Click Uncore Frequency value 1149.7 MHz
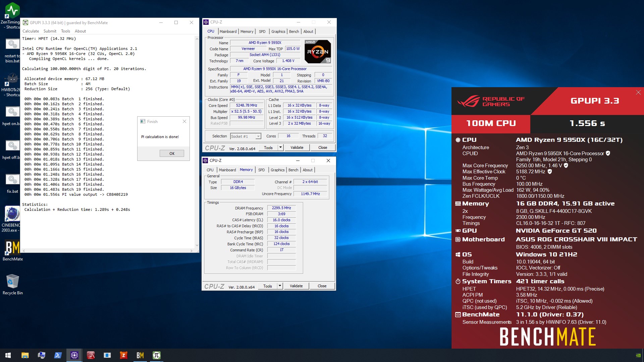The image size is (644, 362). click(310, 194)
